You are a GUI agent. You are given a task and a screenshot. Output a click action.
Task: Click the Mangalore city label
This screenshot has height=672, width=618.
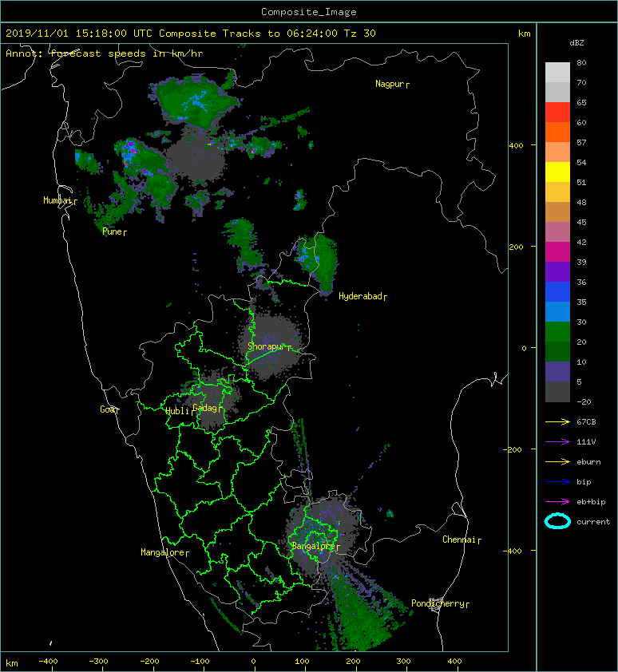click(163, 552)
